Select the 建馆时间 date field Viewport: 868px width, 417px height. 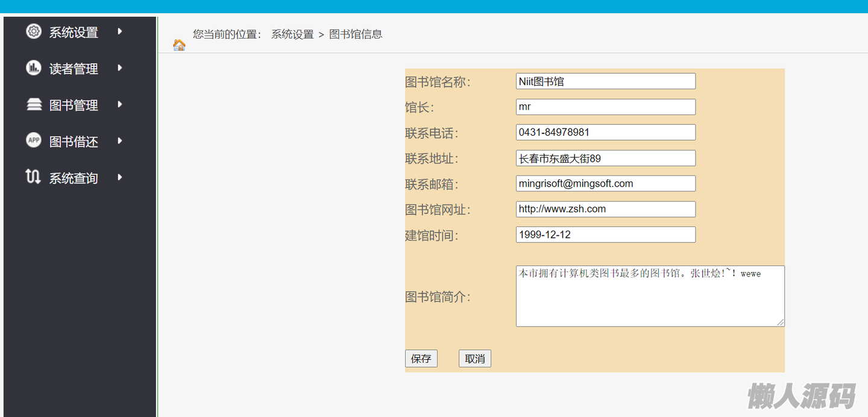(x=605, y=235)
